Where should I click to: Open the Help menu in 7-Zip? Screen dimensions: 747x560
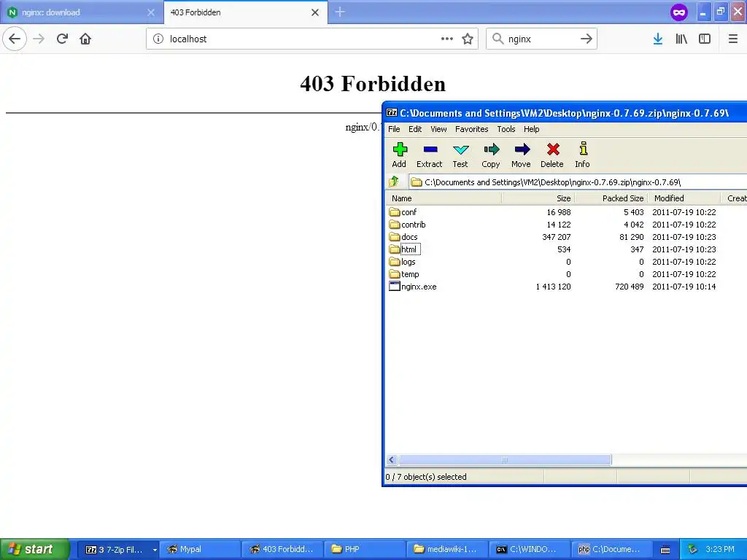click(x=532, y=129)
